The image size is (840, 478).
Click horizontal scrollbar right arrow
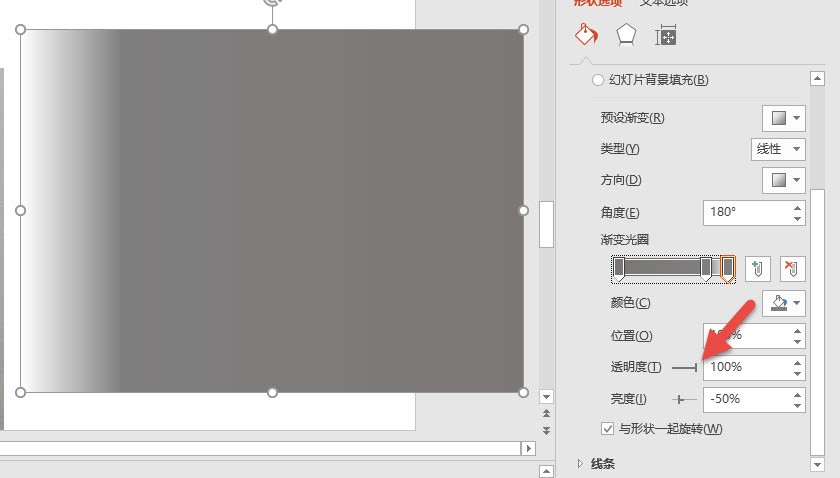tap(528, 449)
